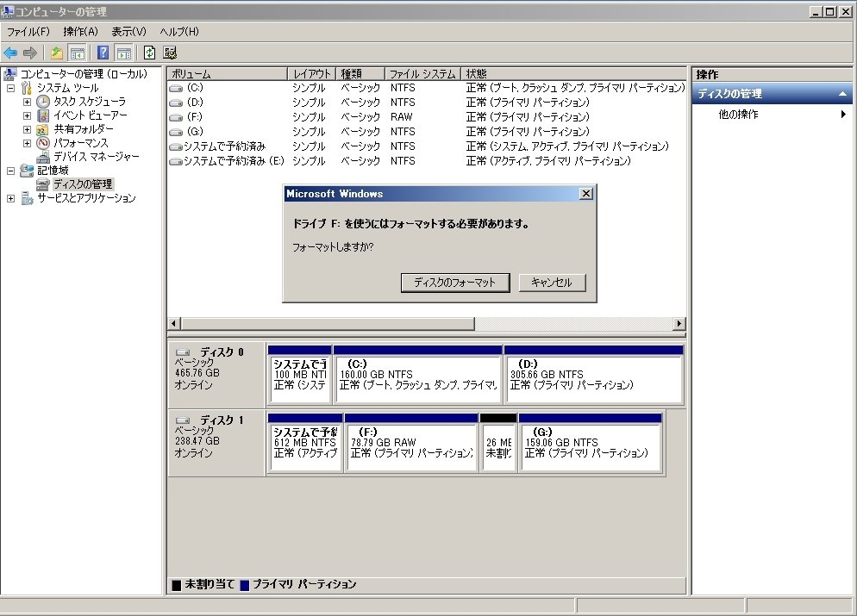The height and width of the screenshot is (616, 857).
Task: Toggle the console tree visibility toolbar icon
Action: pyautogui.click(x=76, y=52)
